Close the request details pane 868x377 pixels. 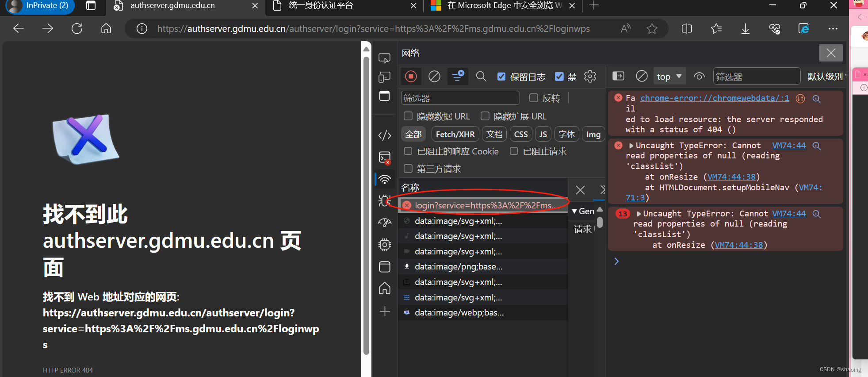point(580,190)
